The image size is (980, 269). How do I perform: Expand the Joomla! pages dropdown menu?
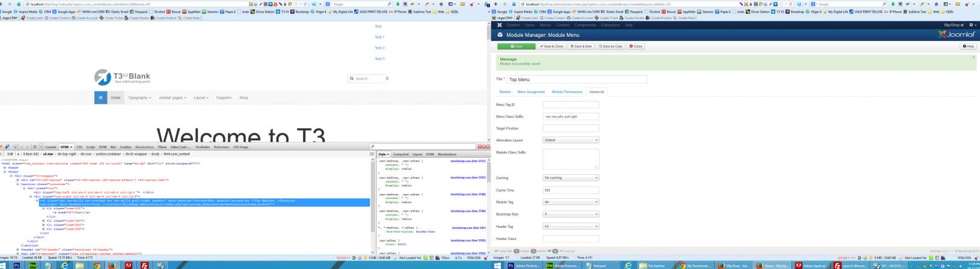click(173, 97)
